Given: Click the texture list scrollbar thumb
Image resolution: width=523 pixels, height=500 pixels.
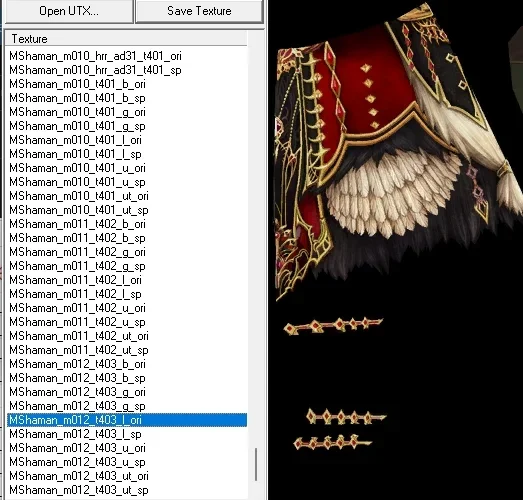Looking at the screenshot, I should pyautogui.click(x=256, y=464).
